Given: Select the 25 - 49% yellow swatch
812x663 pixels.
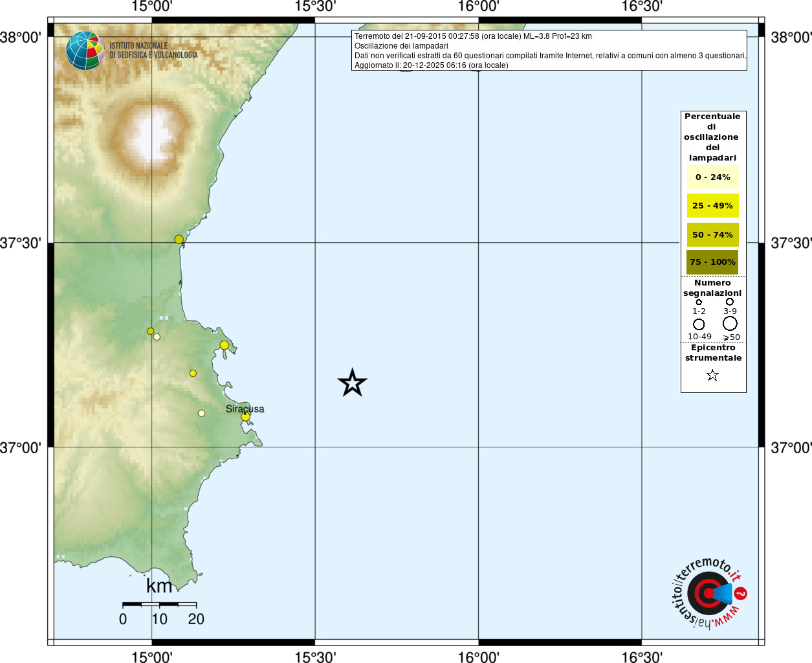Looking at the screenshot, I should tap(712, 205).
